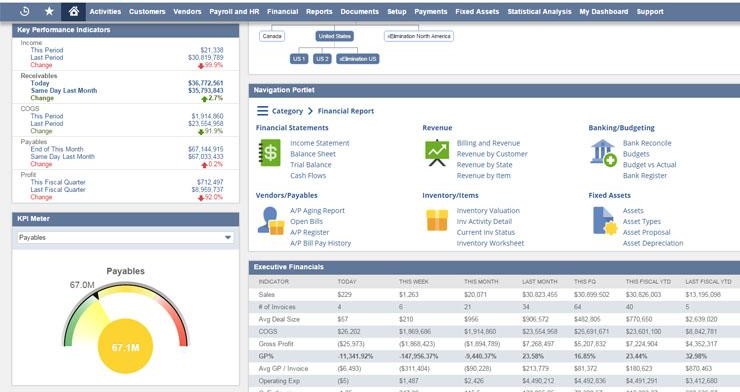The width and height of the screenshot is (740, 392).
Task: Open the Support menu
Action: [x=650, y=11]
